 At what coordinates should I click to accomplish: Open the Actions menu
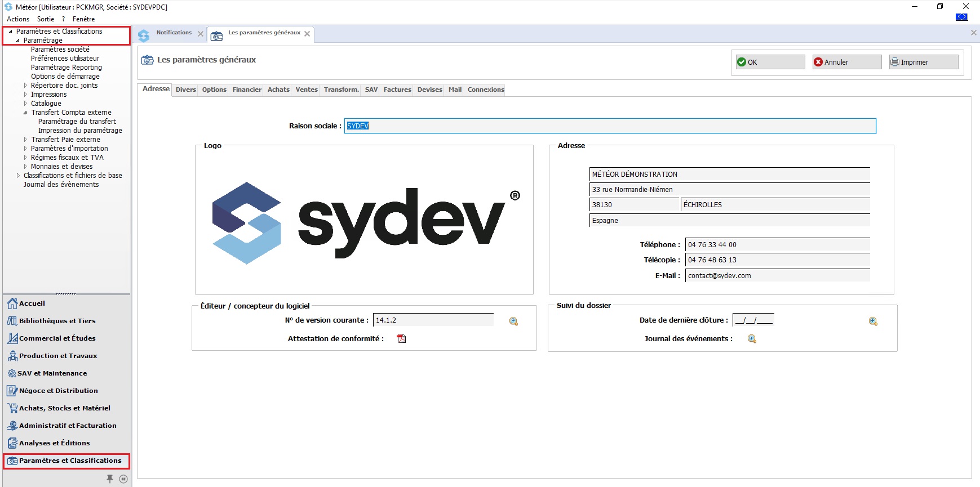click(x=18, y=19)
